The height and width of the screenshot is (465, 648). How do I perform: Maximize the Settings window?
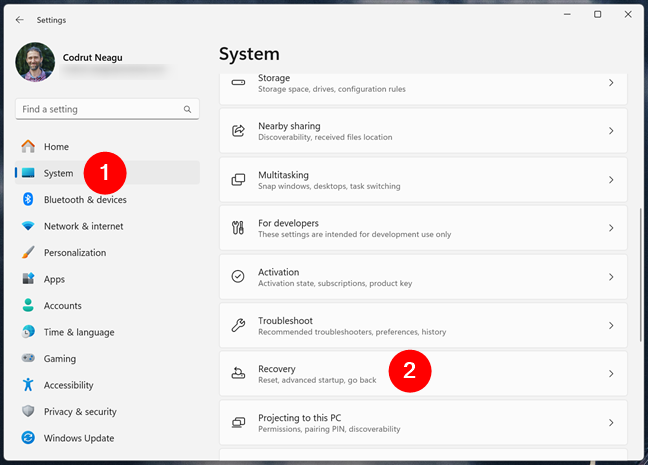click(598, 14)
